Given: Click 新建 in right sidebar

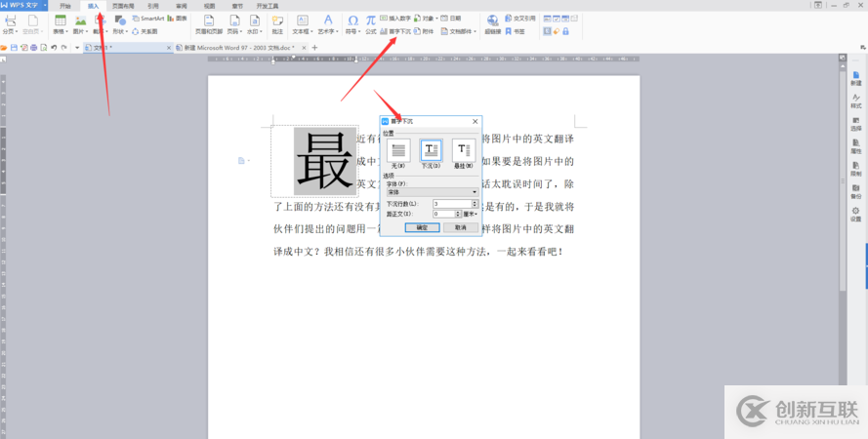Looking at the screenshot, I should (856, 78).
